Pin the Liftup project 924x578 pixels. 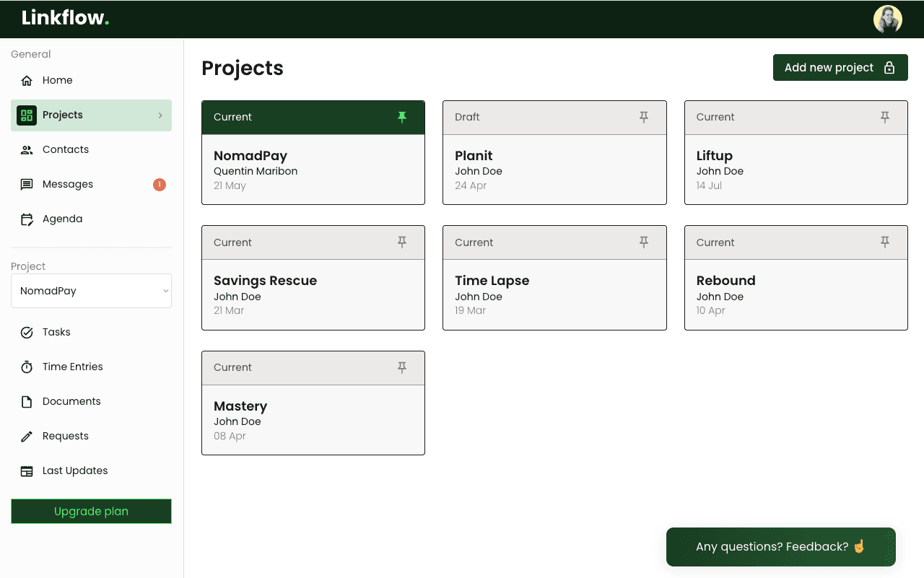(x=885, y=117)
